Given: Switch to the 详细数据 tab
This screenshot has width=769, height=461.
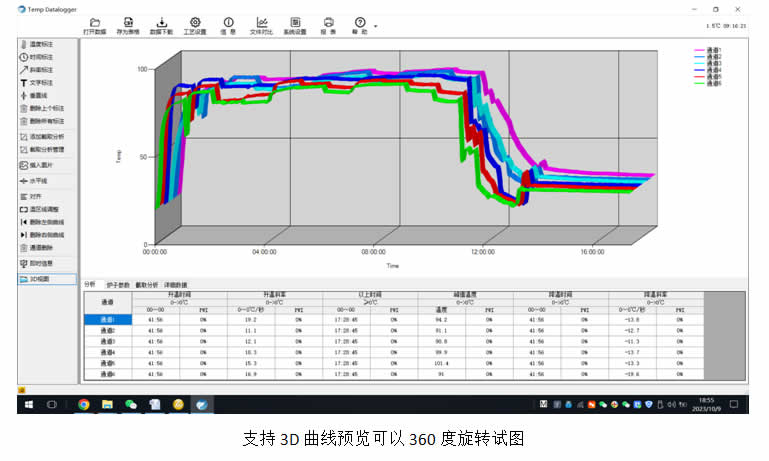Looking at the screenshot, I should pos(176,285).
